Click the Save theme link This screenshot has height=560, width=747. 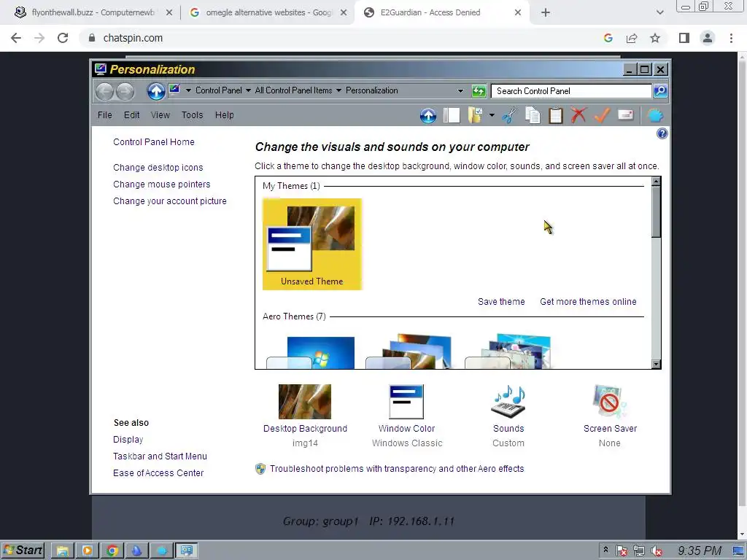point(501,301)
